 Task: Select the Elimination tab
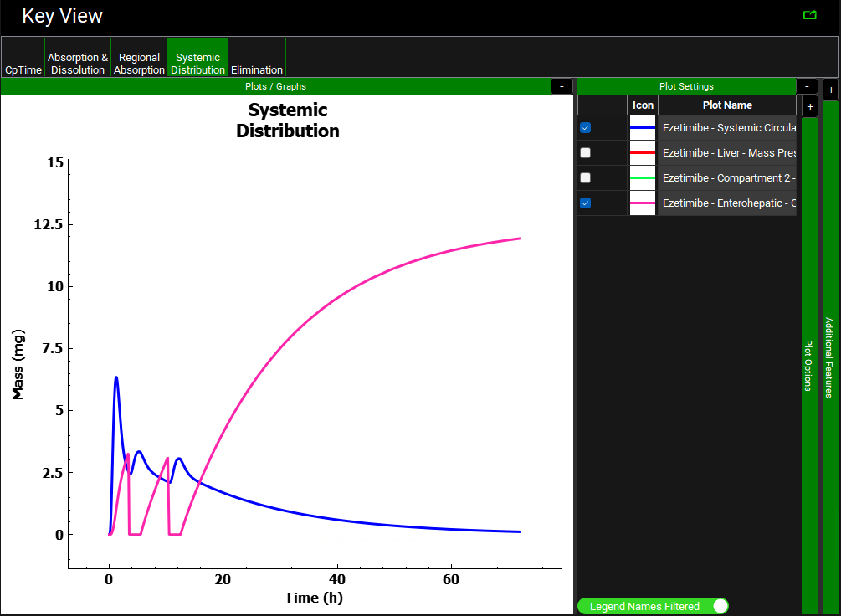point(257,70)
